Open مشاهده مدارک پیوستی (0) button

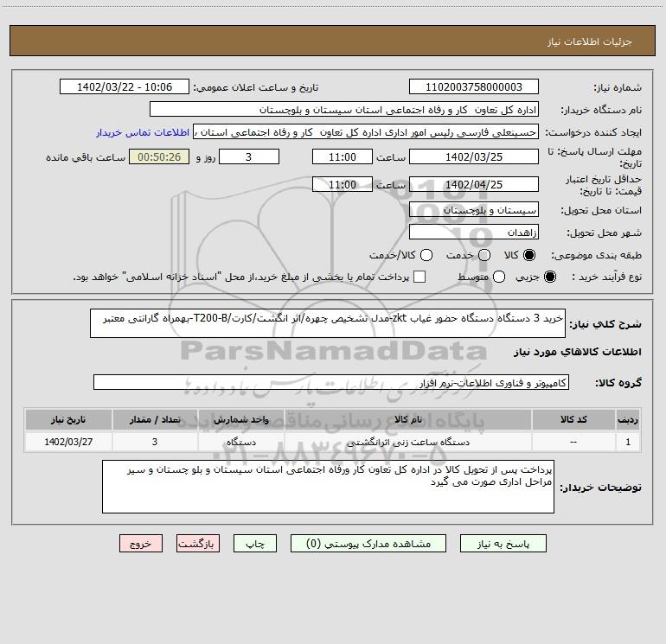pyautogui.click(x=368, y=544)
